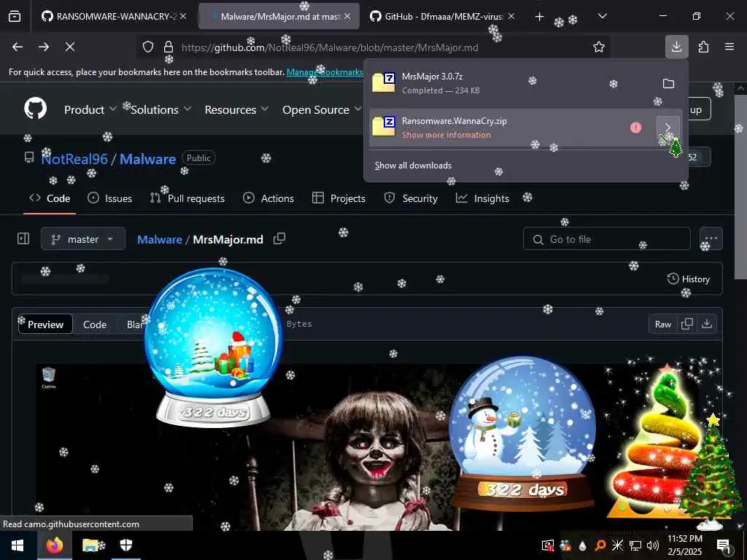The width and height of the screenshot is (747, 560).
Task: Stop loading the page
Action: pos(69,47)
